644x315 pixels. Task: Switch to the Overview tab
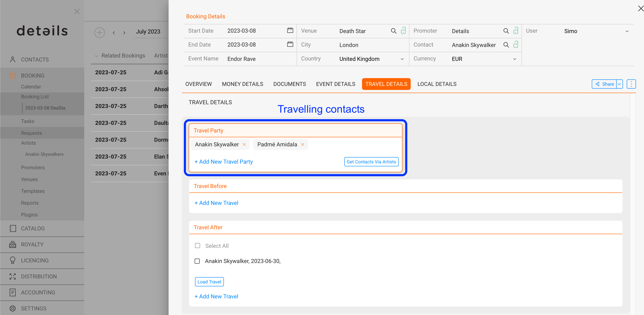click(x=199, y=84)
